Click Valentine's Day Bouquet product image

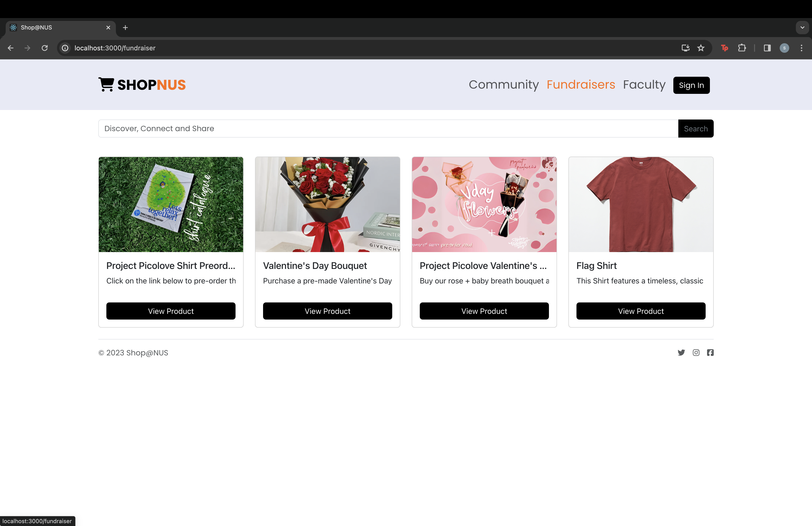[x=327, y=205]
